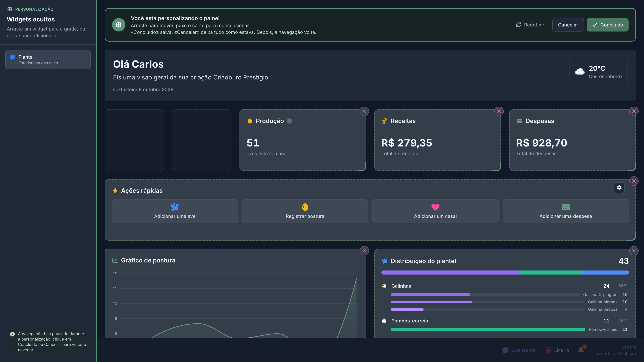Click the Redefinir button
644x362 pixels.
click(x=530, y=25)
